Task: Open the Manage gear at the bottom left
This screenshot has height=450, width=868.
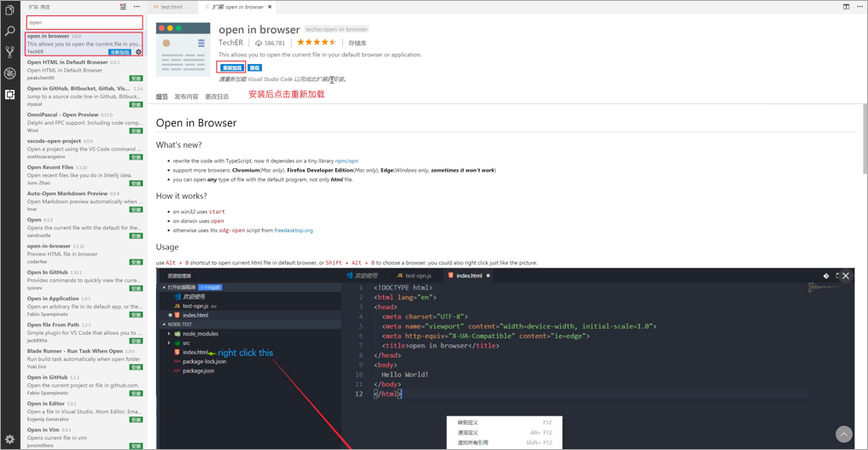Action: tap(9, 440)
